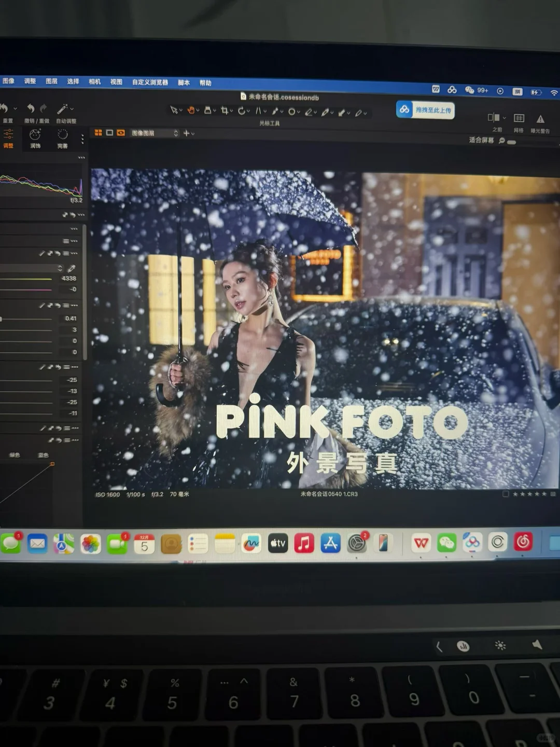The image size is (560, 747).
Task: Expand the cursor tool dropdown arrow
Action: [x=180, y=111]
